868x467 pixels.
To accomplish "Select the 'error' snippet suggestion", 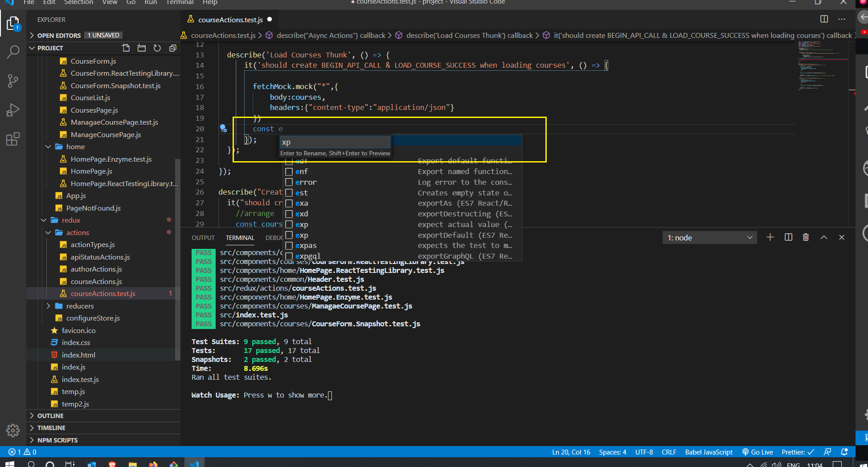I will click(x=403, y=182).
